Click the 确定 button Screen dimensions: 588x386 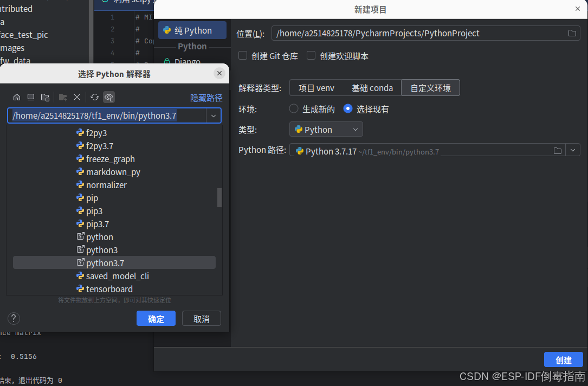tap(156, 318)
